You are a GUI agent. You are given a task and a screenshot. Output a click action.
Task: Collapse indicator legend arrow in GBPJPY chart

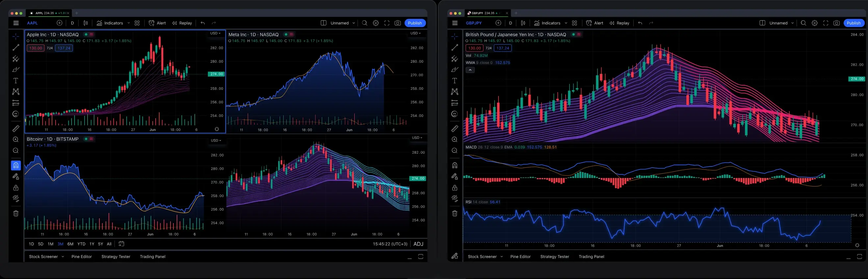tap(470, 70)
